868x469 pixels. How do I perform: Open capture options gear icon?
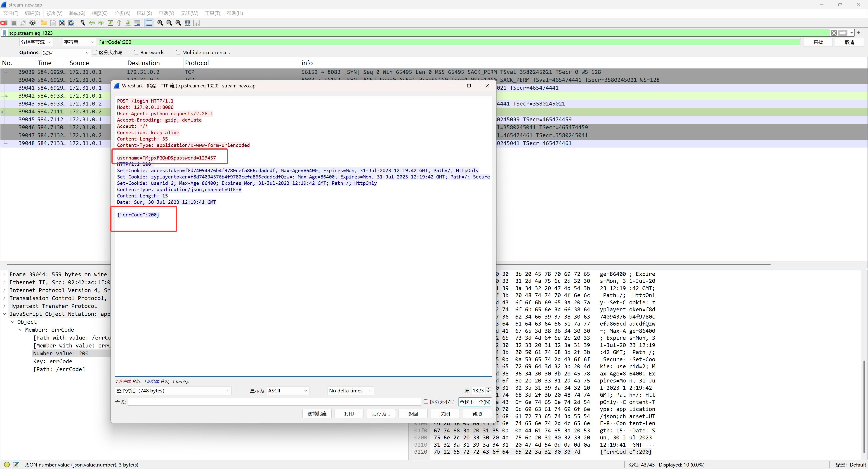coord(32,23)
